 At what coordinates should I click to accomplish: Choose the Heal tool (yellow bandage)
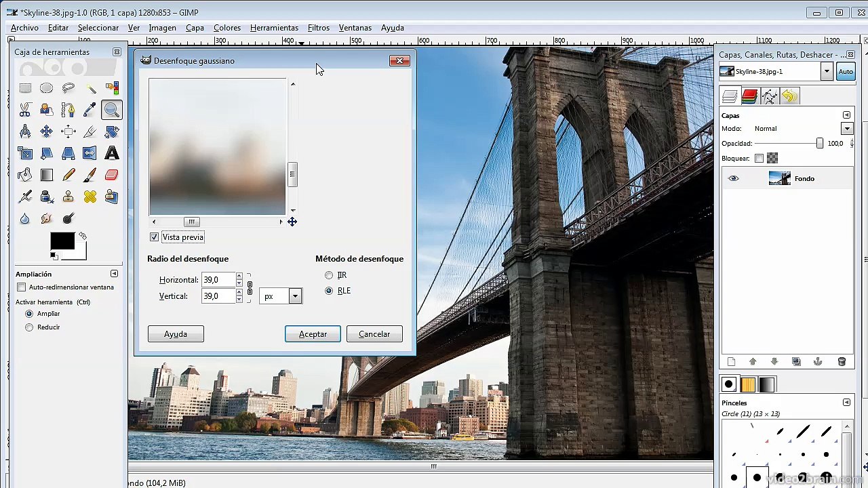[90, 197]
